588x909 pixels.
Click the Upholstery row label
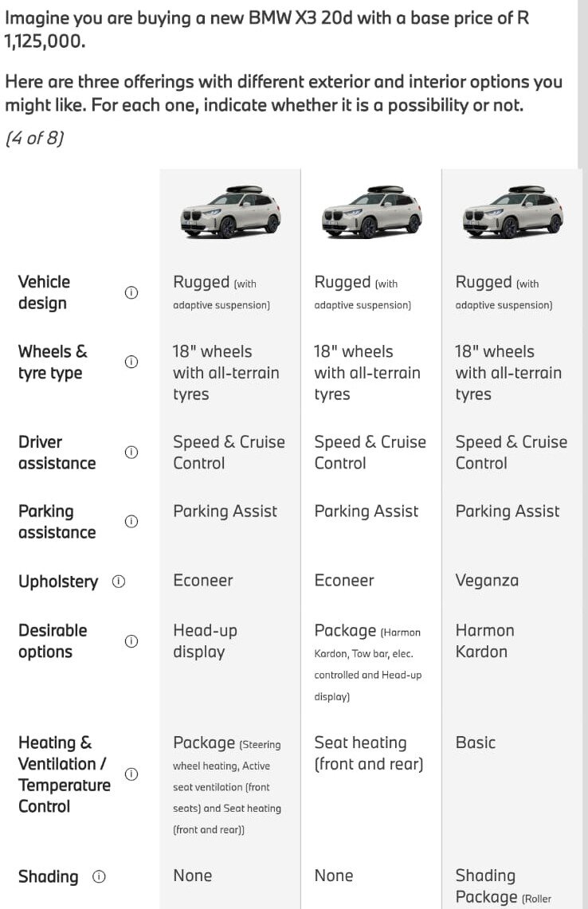tap(57, 582)
